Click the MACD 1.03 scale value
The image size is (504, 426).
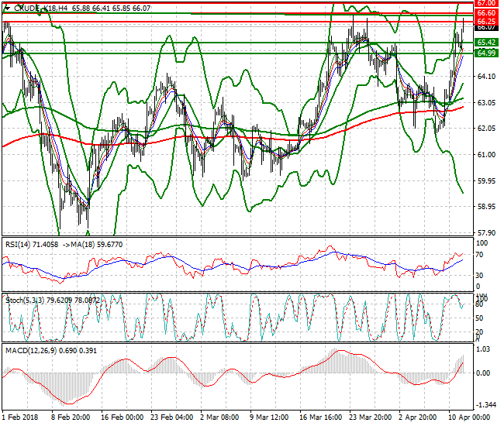(x=484, y=350)
